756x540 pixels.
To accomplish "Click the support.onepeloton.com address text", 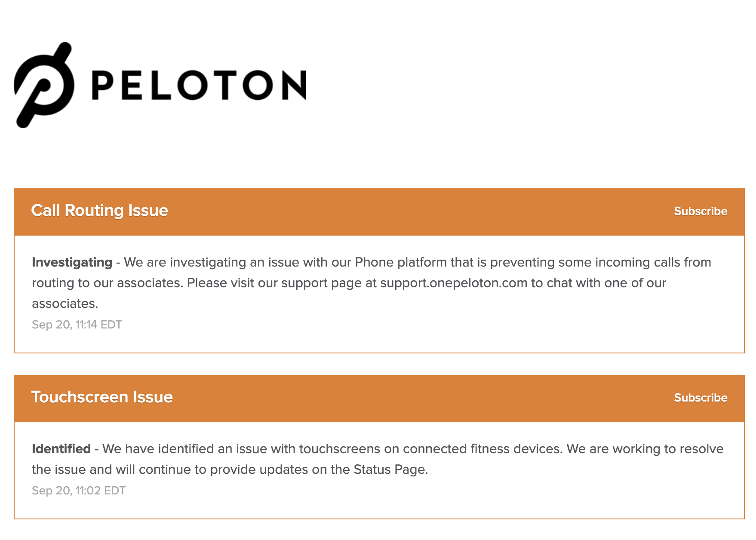I will point(454,283).
